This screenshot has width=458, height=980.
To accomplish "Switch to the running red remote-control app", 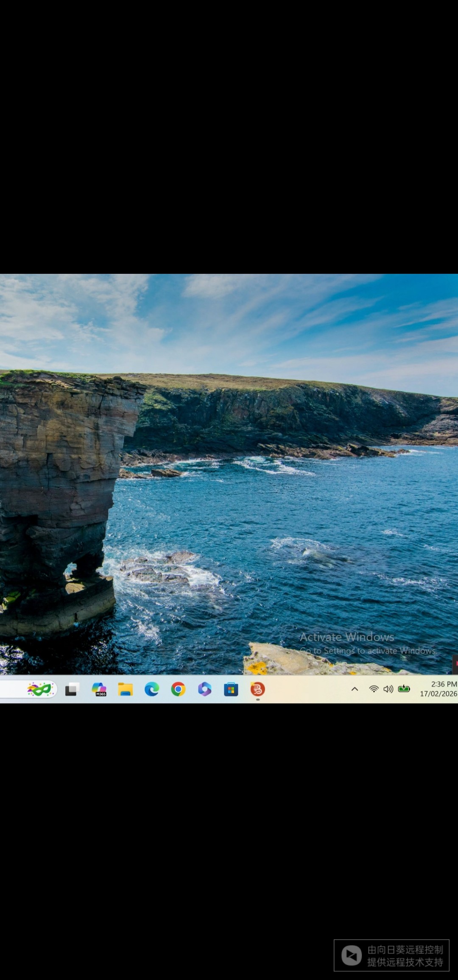I will [x=257, y=690].
